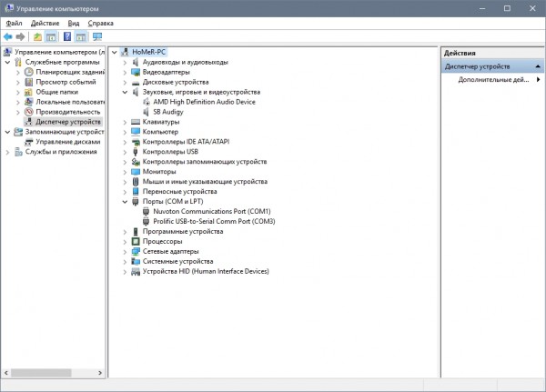Click the Back arrow toolbar icon
The image size is (546, 392).
[7, 36]
